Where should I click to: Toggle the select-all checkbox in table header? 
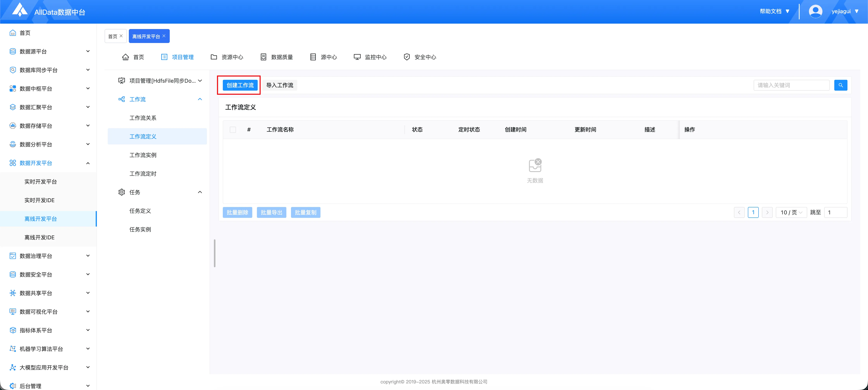click(x=233, y=130)
